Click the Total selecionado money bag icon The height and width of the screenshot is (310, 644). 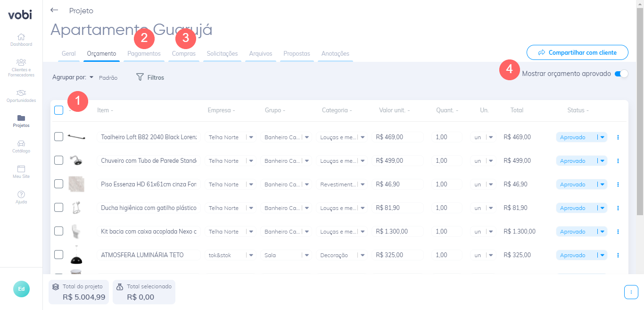click(120, 286)
